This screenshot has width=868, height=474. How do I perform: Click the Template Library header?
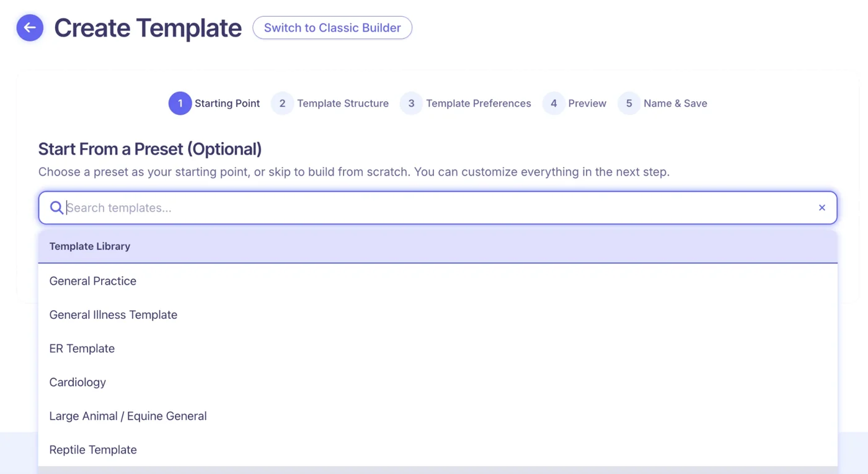pos(438,246)
